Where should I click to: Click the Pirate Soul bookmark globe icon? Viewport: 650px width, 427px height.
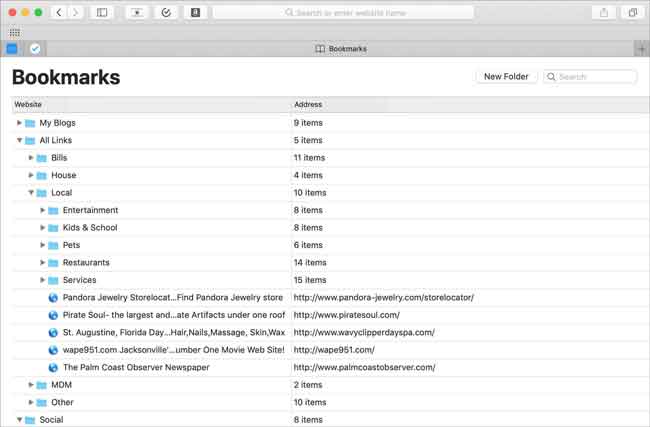(x=53, y=315)
